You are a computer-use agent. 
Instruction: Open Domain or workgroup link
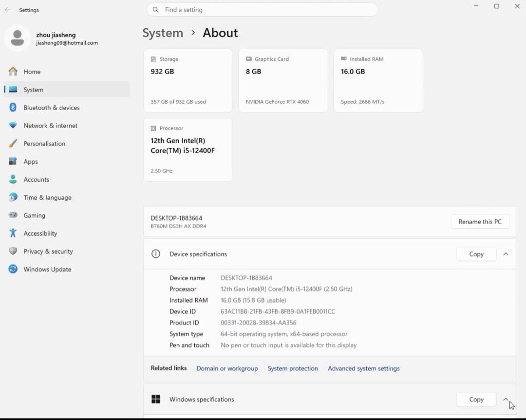[227, 368]
